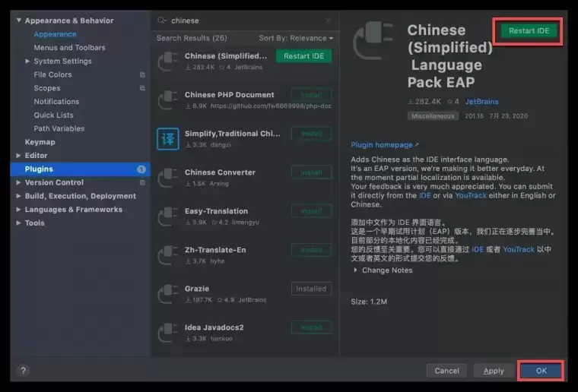Expand Build, Execution, Deployment section
Screen dimensions: 578x392
18,196
